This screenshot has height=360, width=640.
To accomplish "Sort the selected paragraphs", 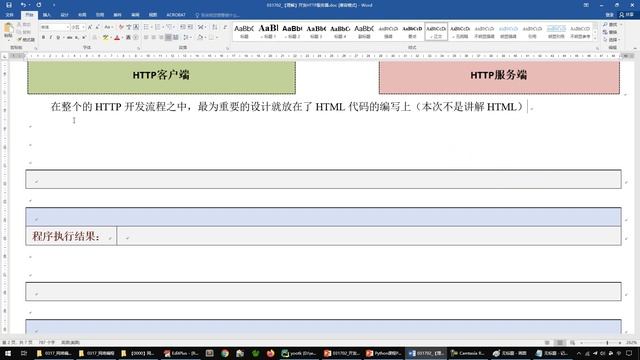I will coord(215,27).
